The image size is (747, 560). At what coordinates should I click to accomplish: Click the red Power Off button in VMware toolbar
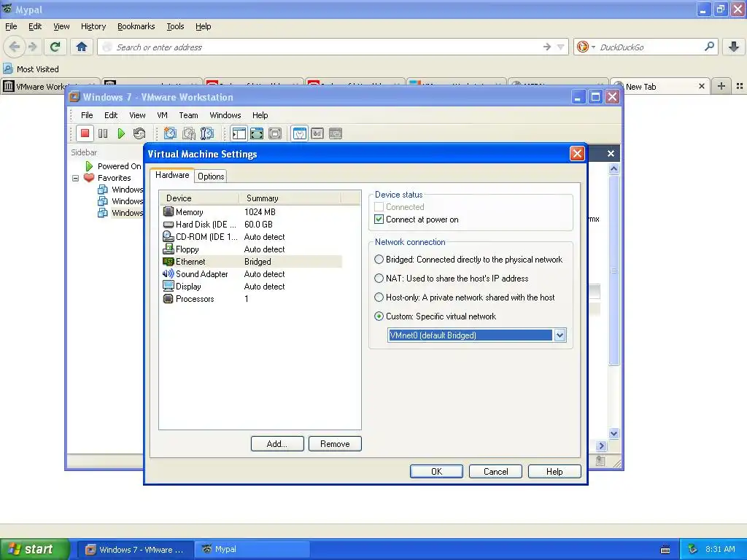click(85, 134)
